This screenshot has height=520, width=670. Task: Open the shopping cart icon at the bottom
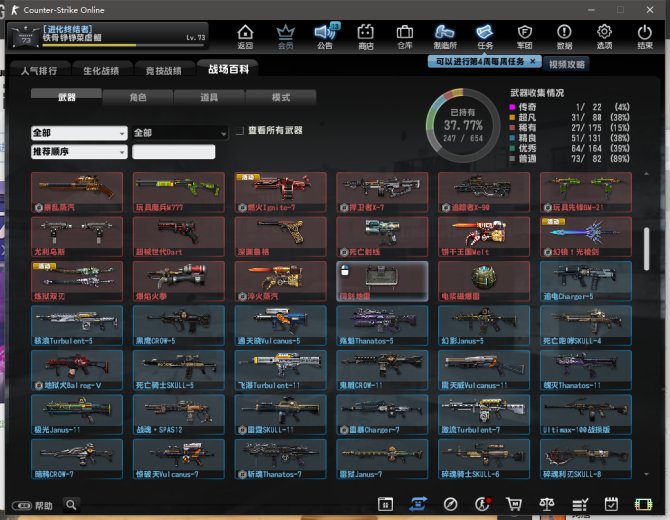coord(514,504)
